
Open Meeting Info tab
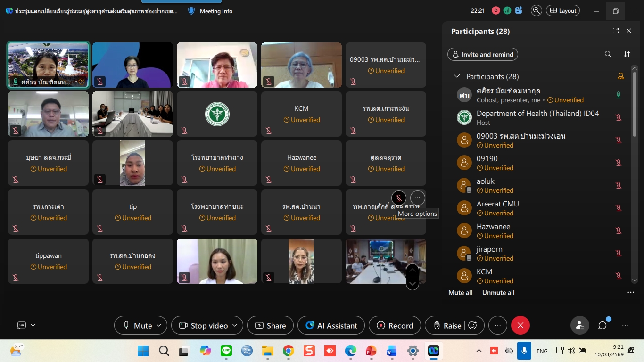[x=210, y=11]
